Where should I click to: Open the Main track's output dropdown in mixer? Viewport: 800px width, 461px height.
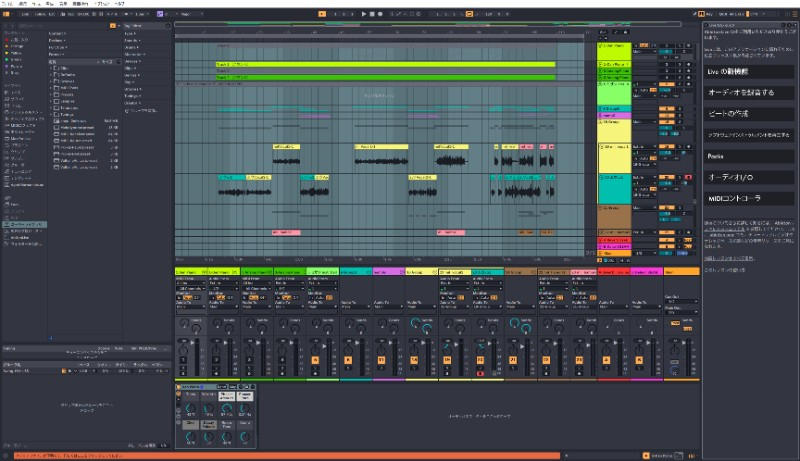pos(680,310)
